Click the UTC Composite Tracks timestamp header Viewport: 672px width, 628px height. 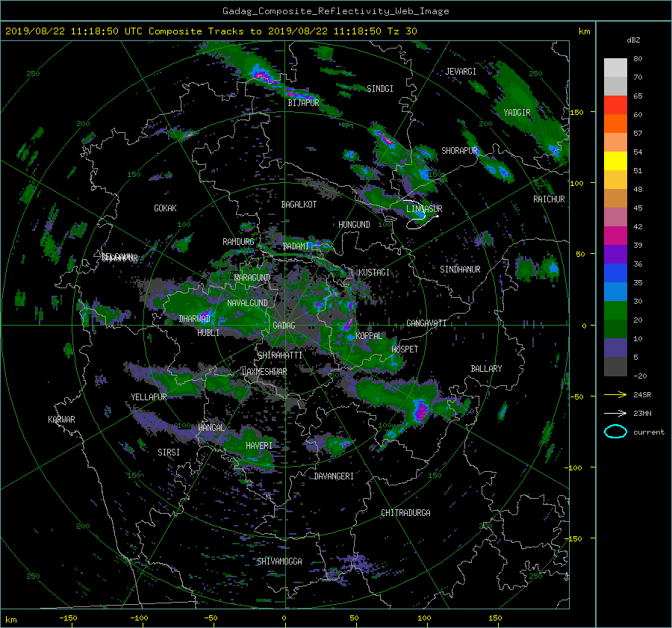[x=211, y=31]
